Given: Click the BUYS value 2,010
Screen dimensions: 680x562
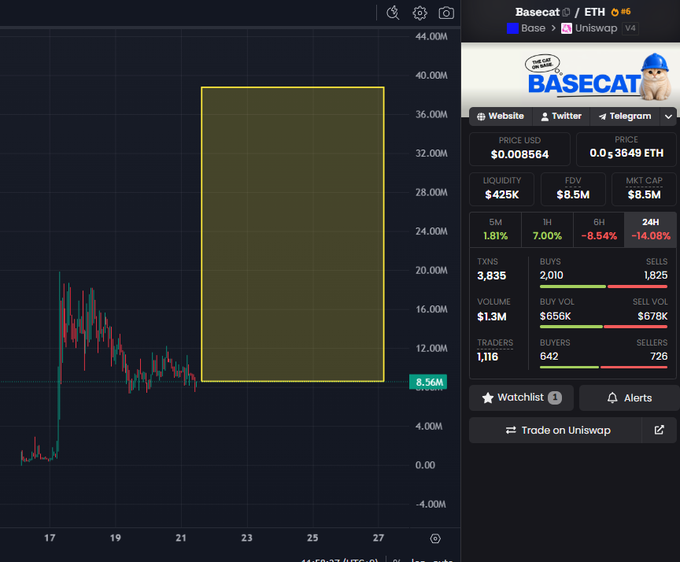Looking at the screenshot, I should point(551,275).
